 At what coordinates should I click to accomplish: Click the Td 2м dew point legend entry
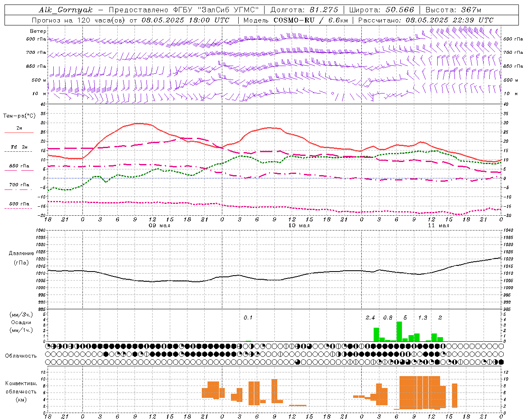pyautogui.click(x=19, y=147)
